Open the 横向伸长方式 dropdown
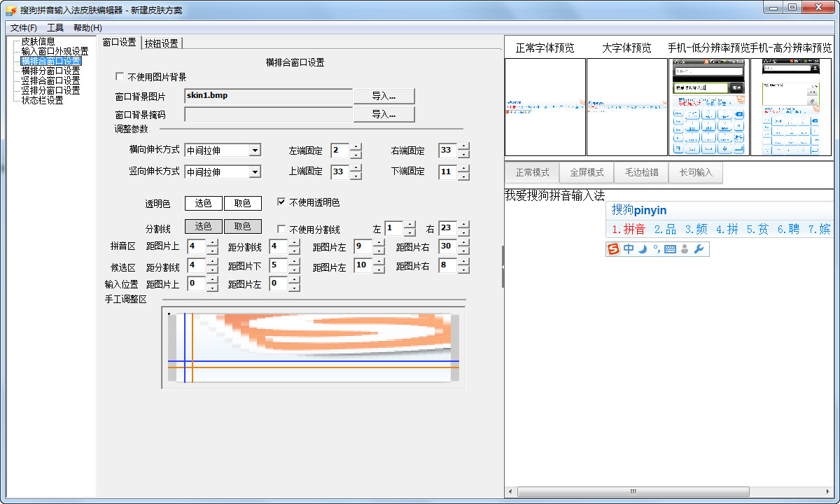 tap(255, 150)
